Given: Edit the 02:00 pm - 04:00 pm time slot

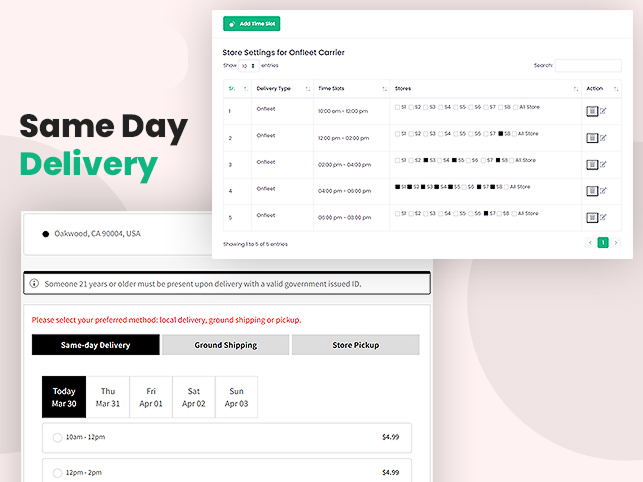Looking at the screenshot, I should tap(603, 164).
